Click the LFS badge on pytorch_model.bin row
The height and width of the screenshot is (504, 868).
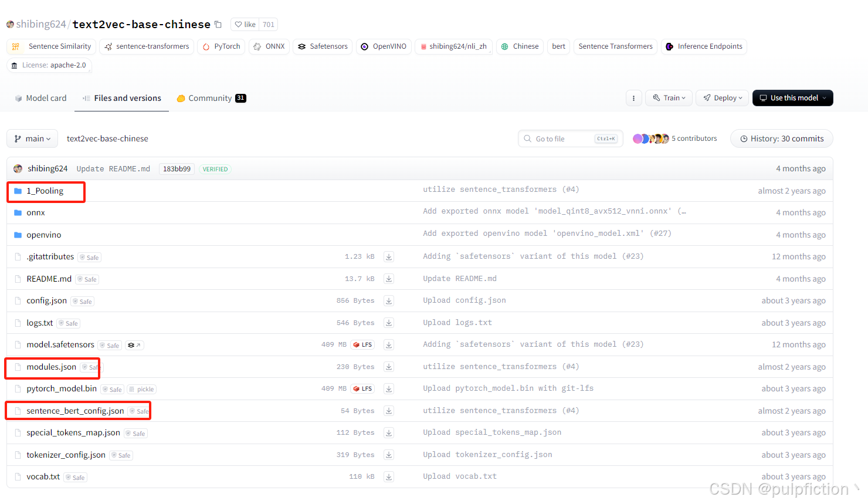click(363, 389)
